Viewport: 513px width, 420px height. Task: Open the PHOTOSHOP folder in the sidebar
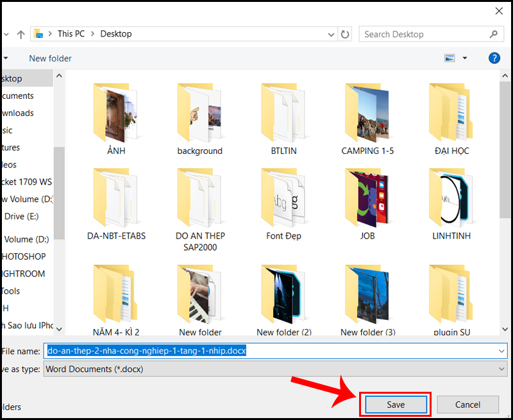tap(23, 256)
